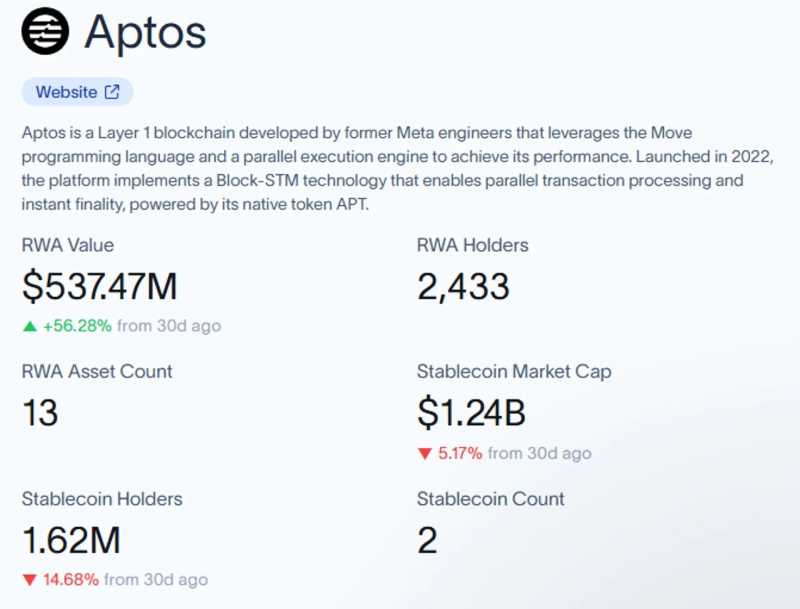
Task: Click the 1.62M Stablecoin Holders value
Action: (71, 541)
